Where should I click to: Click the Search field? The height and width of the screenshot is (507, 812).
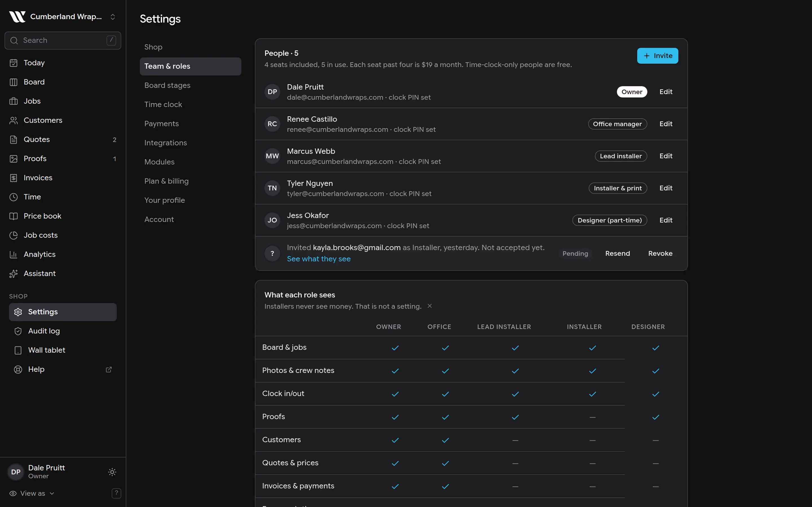(x=63, y=41)
